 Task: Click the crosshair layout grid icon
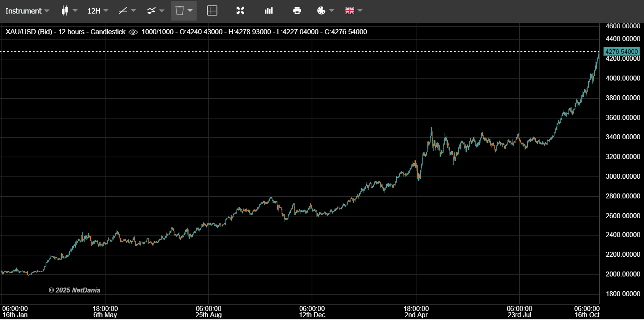pos(212,11)
